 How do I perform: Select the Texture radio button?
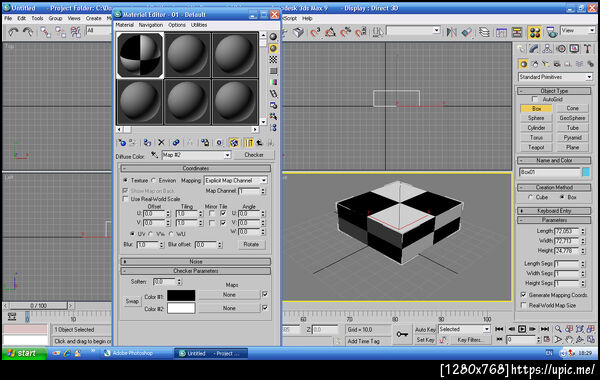125,180
